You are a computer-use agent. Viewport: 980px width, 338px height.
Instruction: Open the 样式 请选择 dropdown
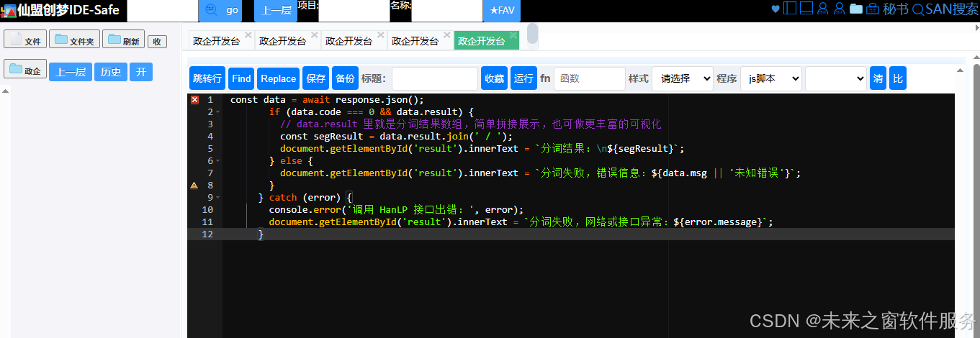682,78
